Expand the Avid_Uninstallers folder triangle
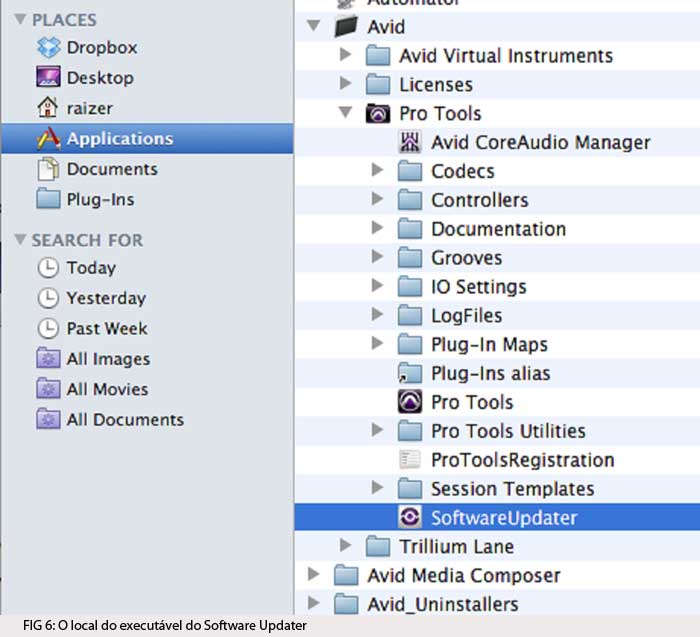This screenshot has width=700, height=637. click(x=313, y=603)
